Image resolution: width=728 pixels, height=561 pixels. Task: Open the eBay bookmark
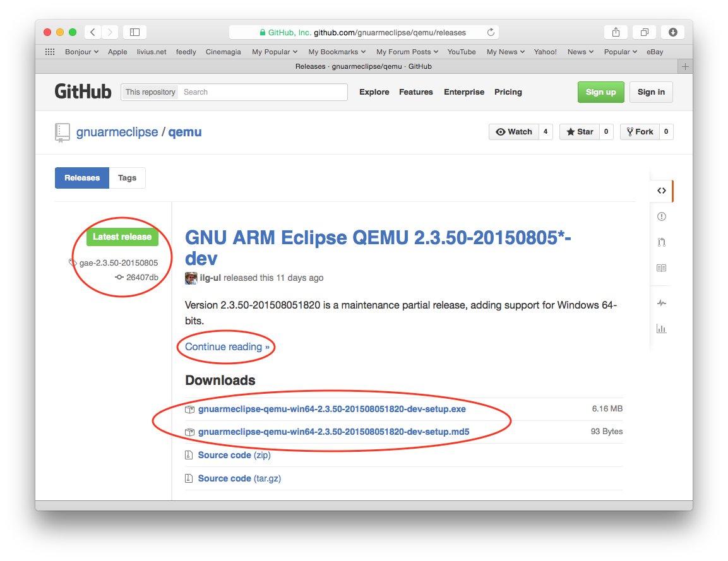pyautogui.click(x=655, y=52)
